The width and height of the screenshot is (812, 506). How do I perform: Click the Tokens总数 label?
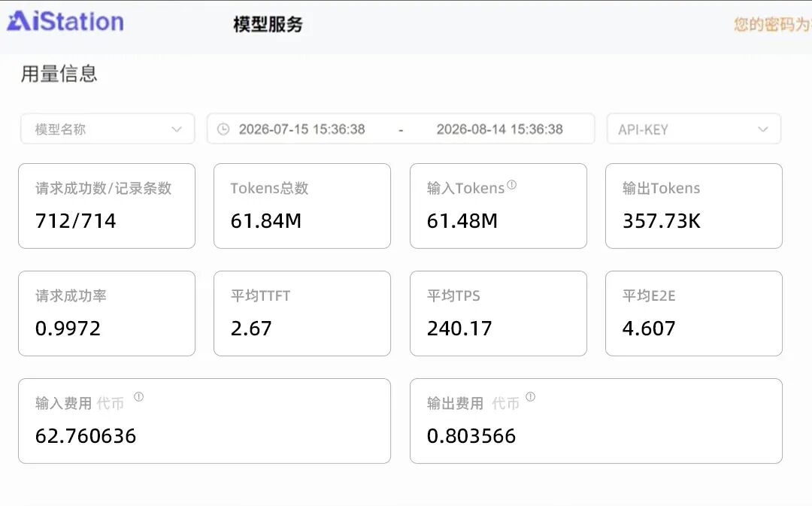269,188
